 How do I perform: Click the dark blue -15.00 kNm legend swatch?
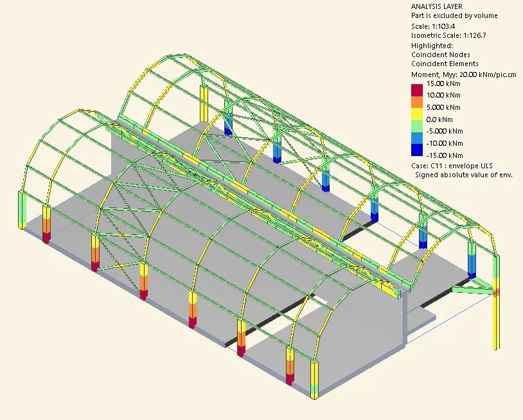(x=416, y=150)
